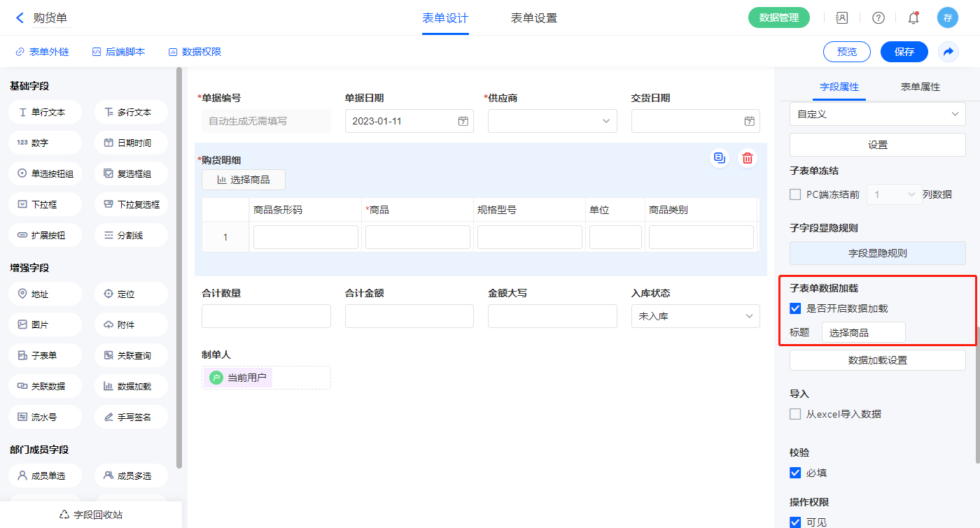Click the share arrow icon beside 保存
Screen dimensions: 980x528
coord(948,52)
